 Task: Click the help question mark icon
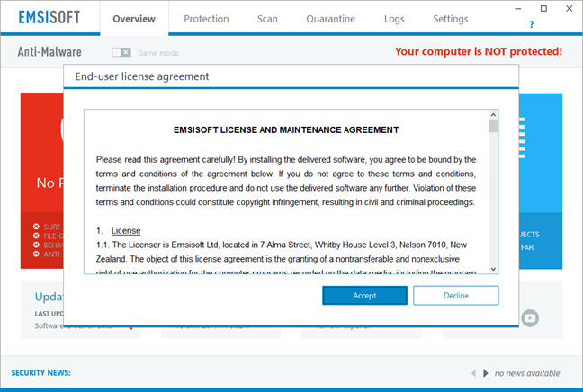coord(532,24)
